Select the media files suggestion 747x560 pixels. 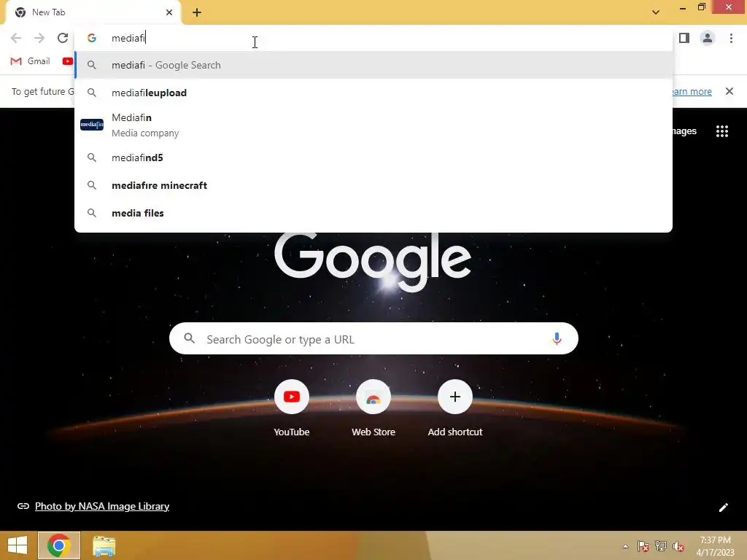[x=373, y=213]
